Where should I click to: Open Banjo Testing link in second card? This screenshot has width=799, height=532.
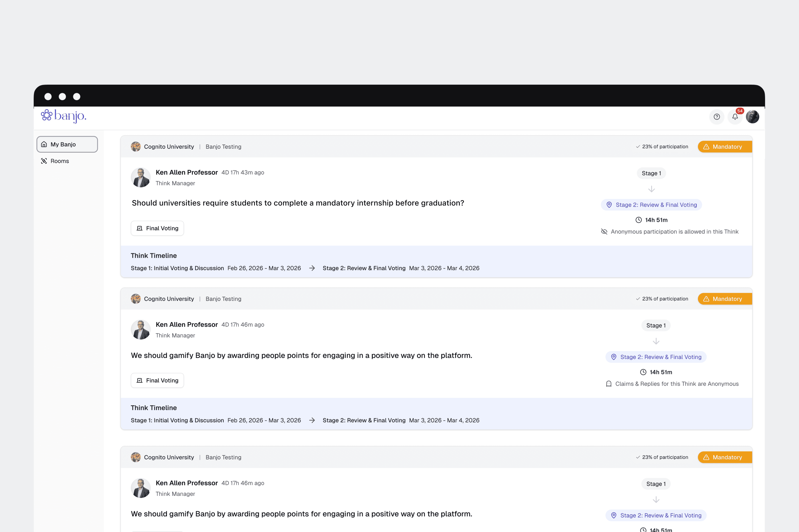tap(223, 299)
